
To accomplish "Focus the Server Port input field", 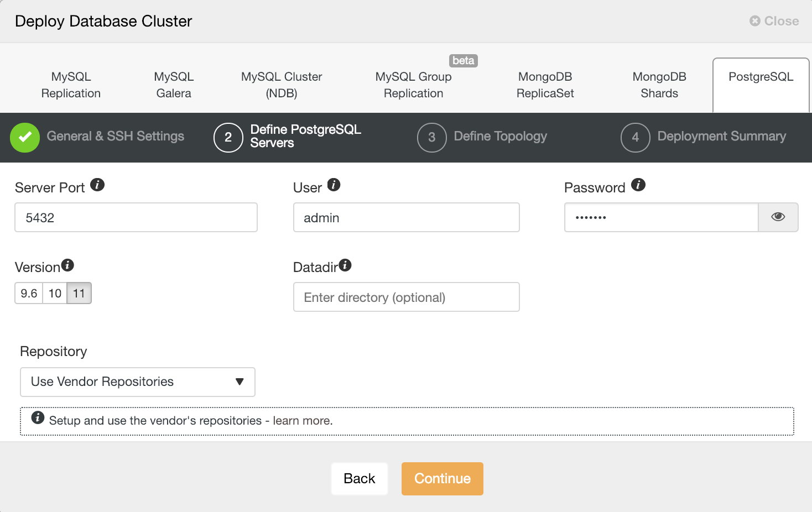I will (136, 217).
